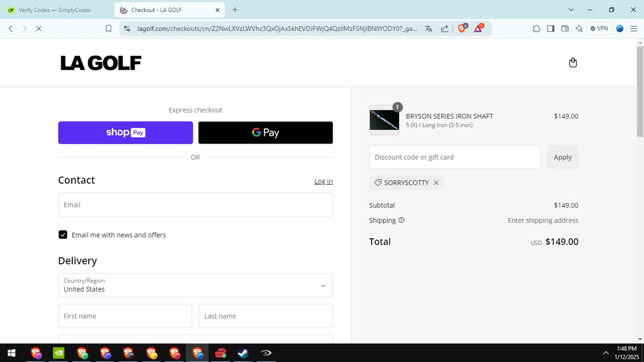This screenshot has height=362, width=644.
Task: Open site information in address bar
Action: tap(127, 28)
